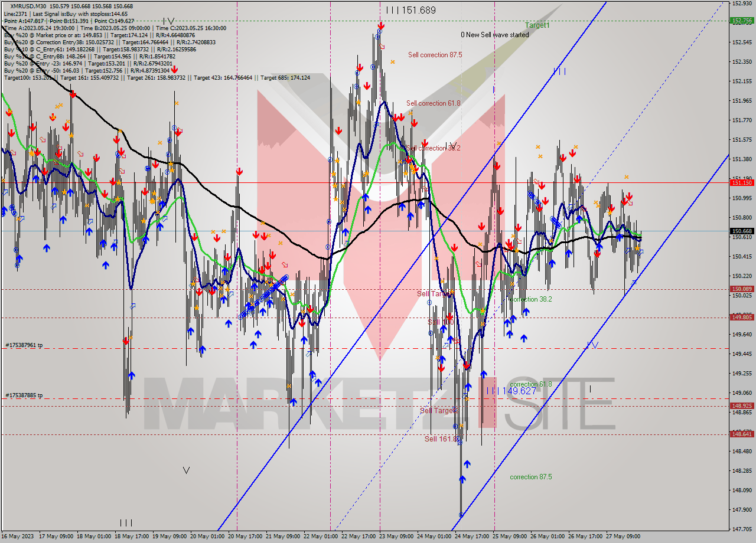Click the 'Sell correction 87.5' label
The image size is (756, 543).
[435, 55]
